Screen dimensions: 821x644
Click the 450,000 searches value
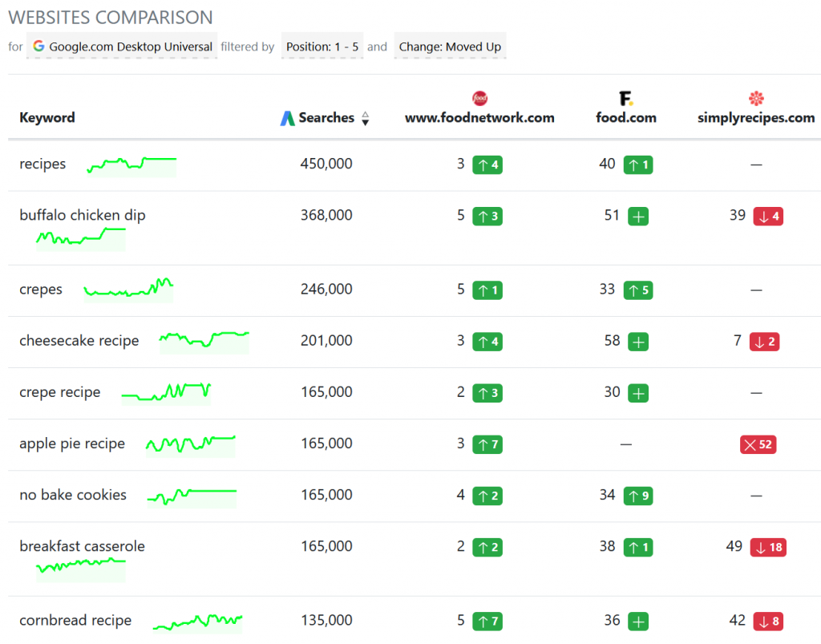(326, 164)
